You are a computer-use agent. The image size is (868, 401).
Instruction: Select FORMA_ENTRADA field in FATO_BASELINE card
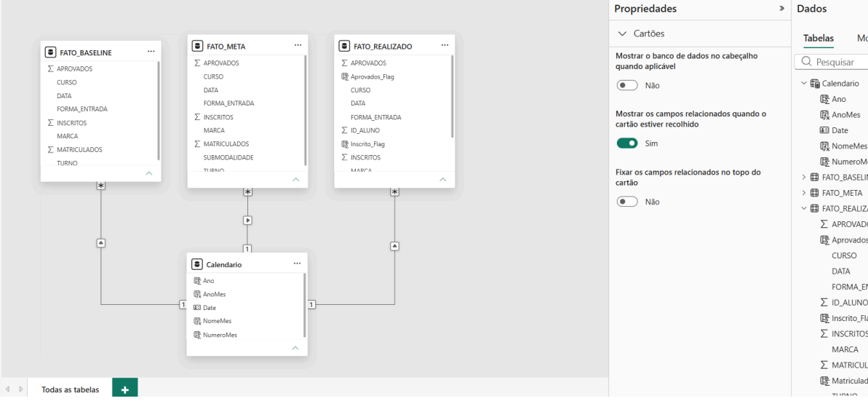coord(82,109)
